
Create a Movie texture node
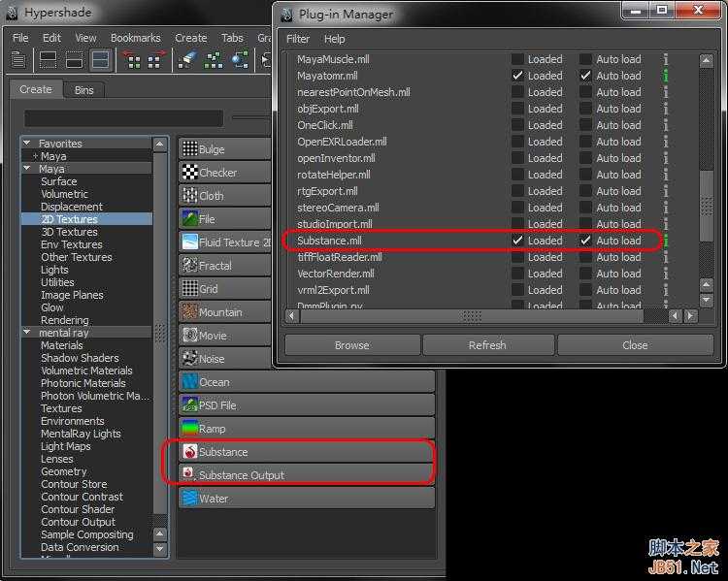(225, 335)
